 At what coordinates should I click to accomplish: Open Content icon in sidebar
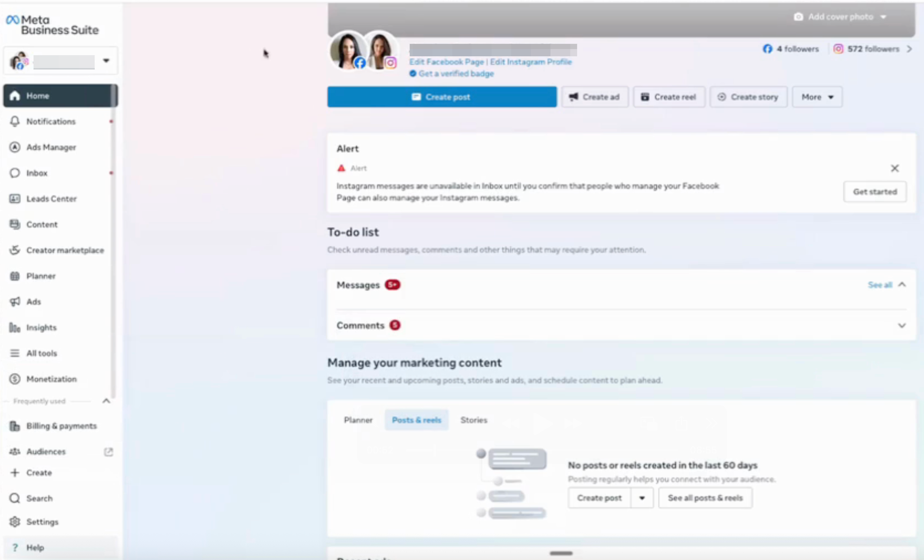[15, 224]
